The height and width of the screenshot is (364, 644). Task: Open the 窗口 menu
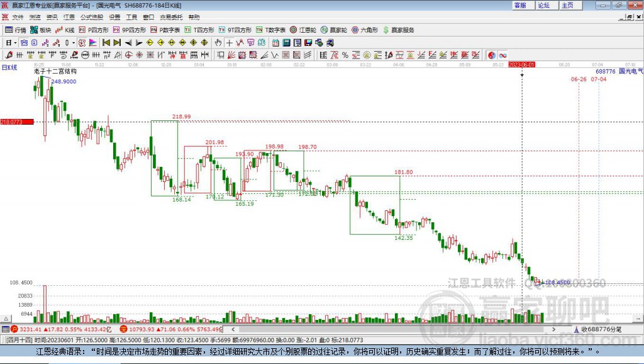click(148, 17)
